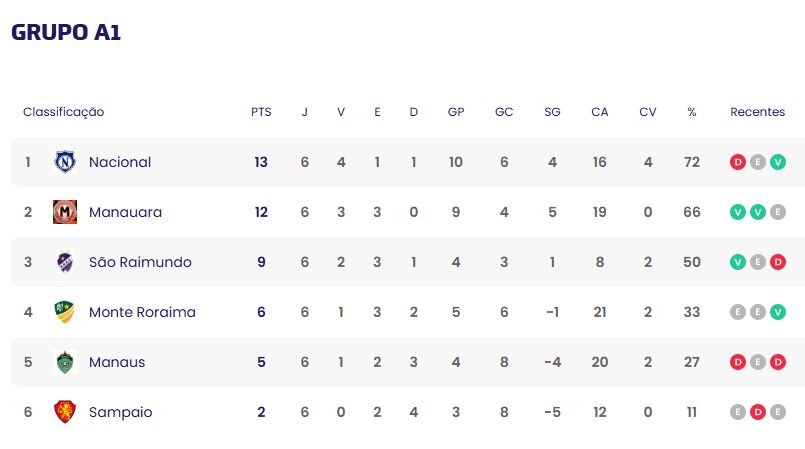Click Nacional's red D recent result badge

pyautogui.click(x=738, y=162)
